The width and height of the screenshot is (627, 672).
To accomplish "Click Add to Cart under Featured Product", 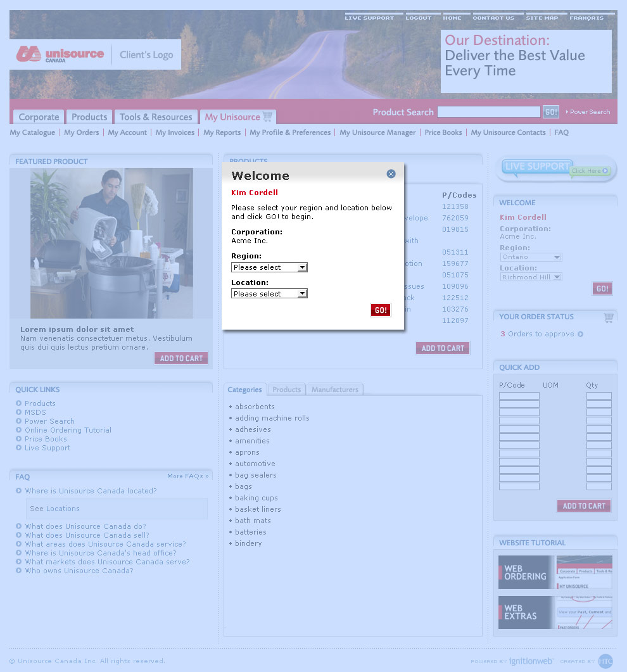I will pos(181,358).
